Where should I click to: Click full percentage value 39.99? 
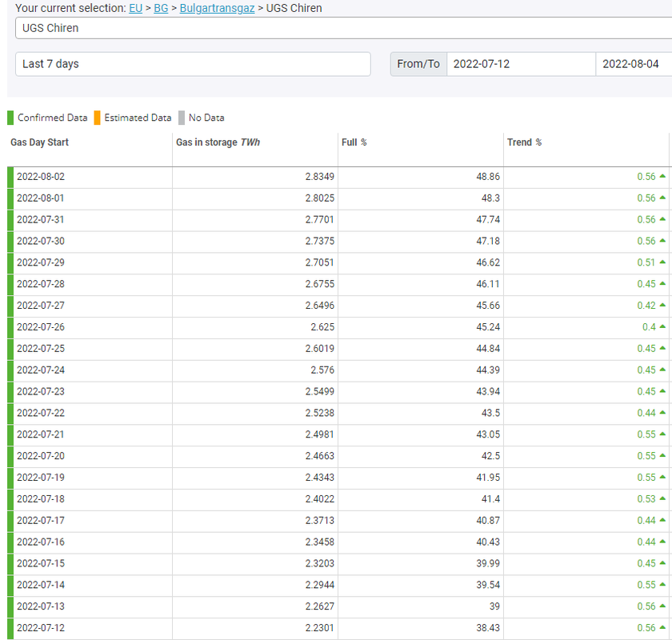click(488, 563)
